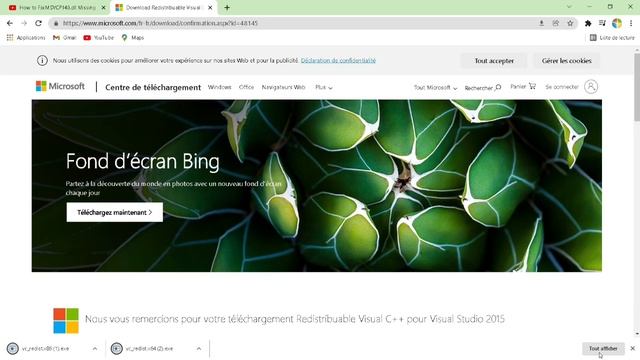The width and height of the screenshot is (640, 360).
Task: Open the Windows menu item
Action: pyautogui.click(x=220, y=87)
